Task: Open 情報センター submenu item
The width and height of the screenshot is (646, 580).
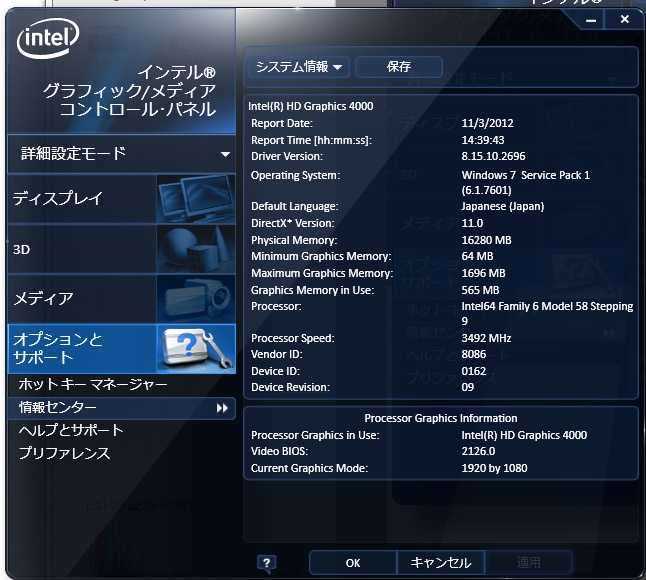Action: tap(122, 408)
